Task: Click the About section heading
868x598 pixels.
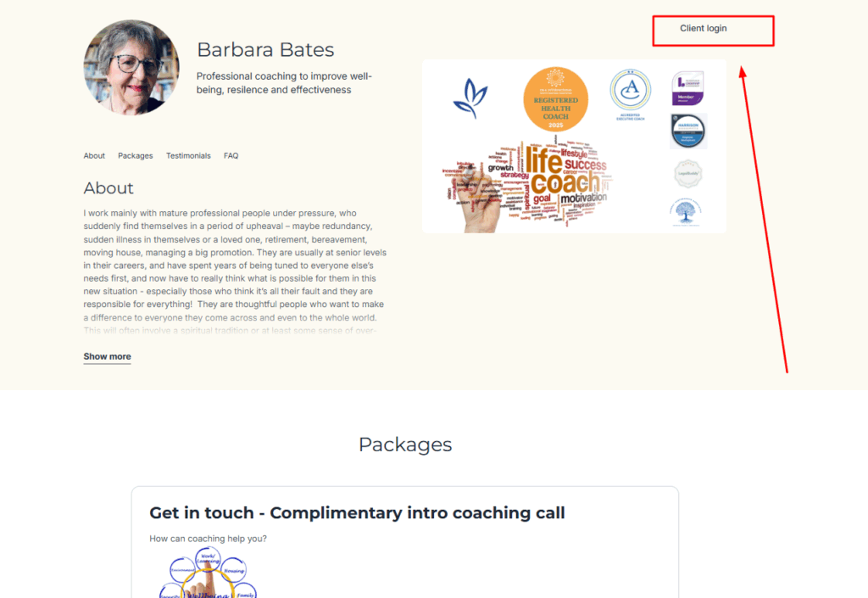Action: tap(108, 188)
